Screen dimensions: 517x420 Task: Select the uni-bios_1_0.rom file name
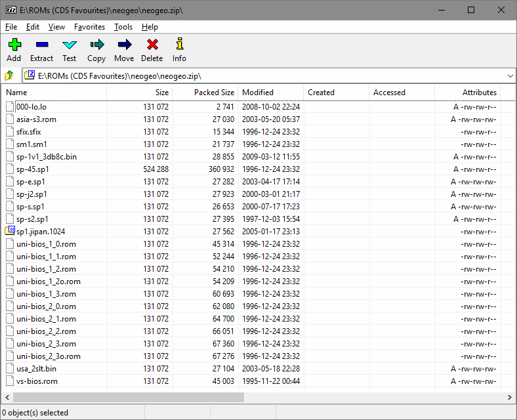(46, 244)
